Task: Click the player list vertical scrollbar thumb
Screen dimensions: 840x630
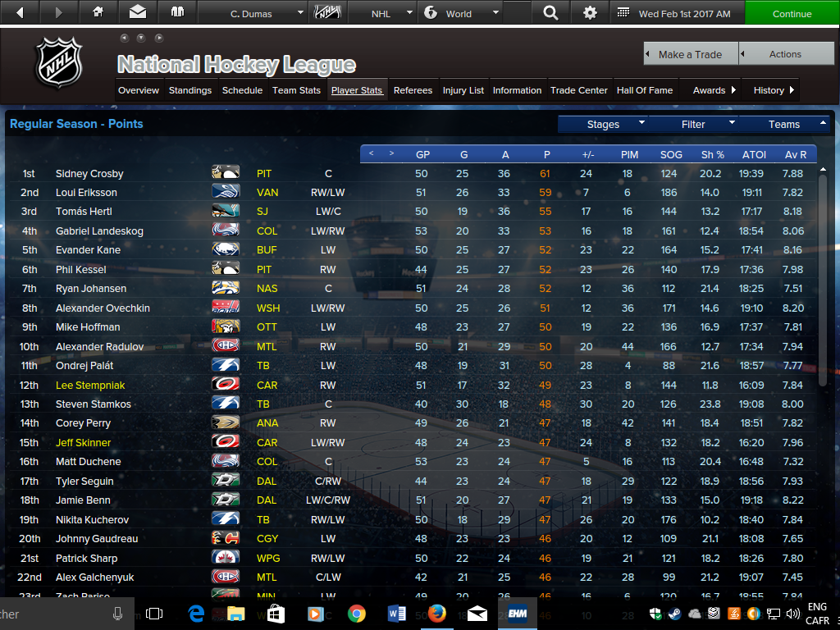Action: click(x=823, y=280)
